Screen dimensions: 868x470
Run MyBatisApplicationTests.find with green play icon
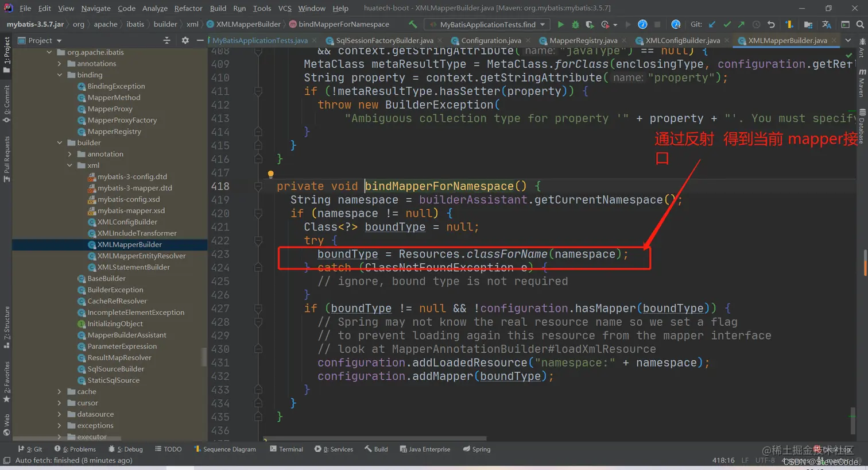(561, 24)
